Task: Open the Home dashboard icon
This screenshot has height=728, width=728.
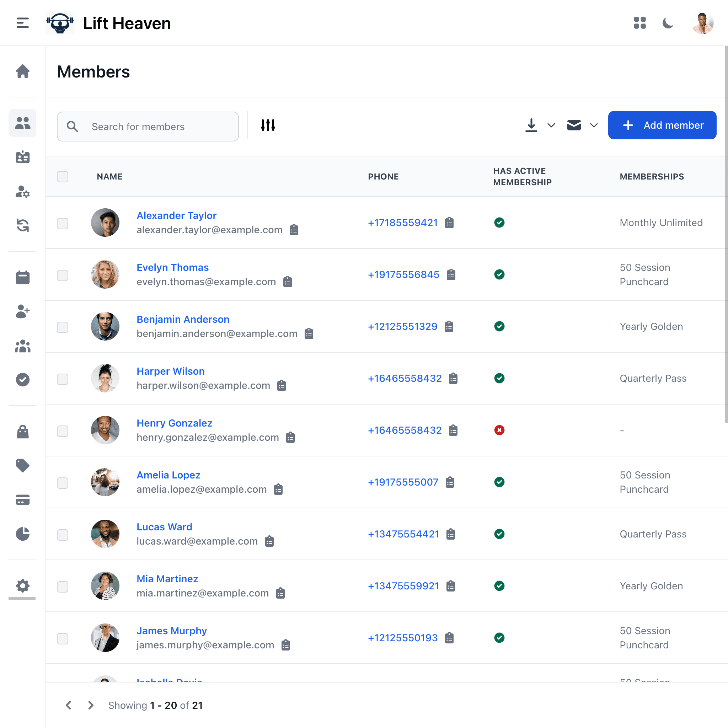Action: [23, 71]
